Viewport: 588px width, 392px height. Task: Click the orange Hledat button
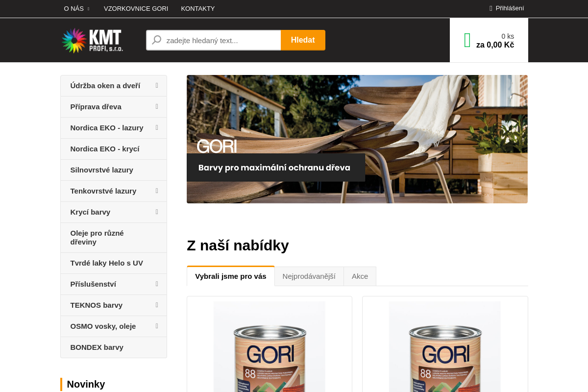pyautogui.click(x=303, y=40)
